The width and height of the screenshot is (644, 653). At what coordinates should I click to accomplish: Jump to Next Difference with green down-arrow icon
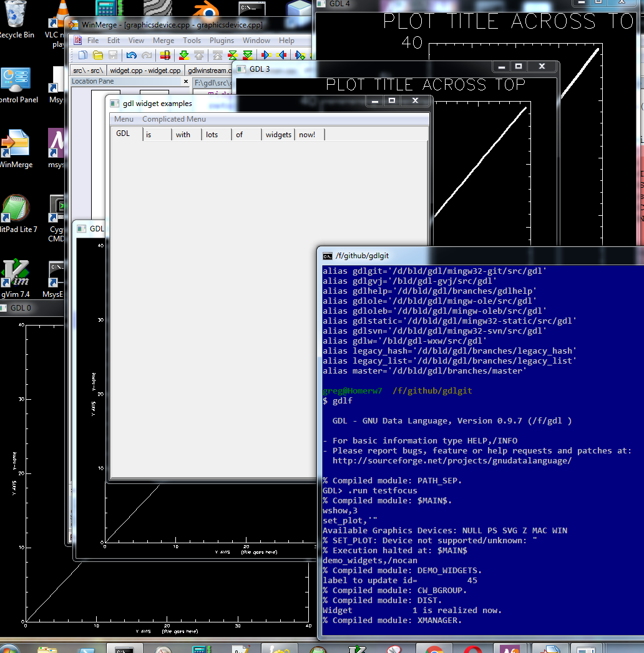tap(184, 55)
